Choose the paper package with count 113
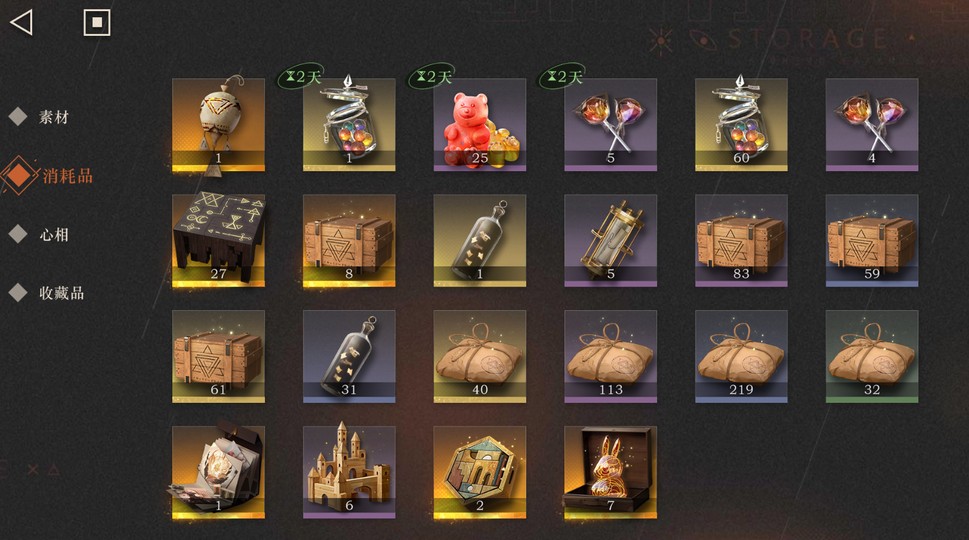Viewport: 969px width, 540px height. (x=611, y=356)
